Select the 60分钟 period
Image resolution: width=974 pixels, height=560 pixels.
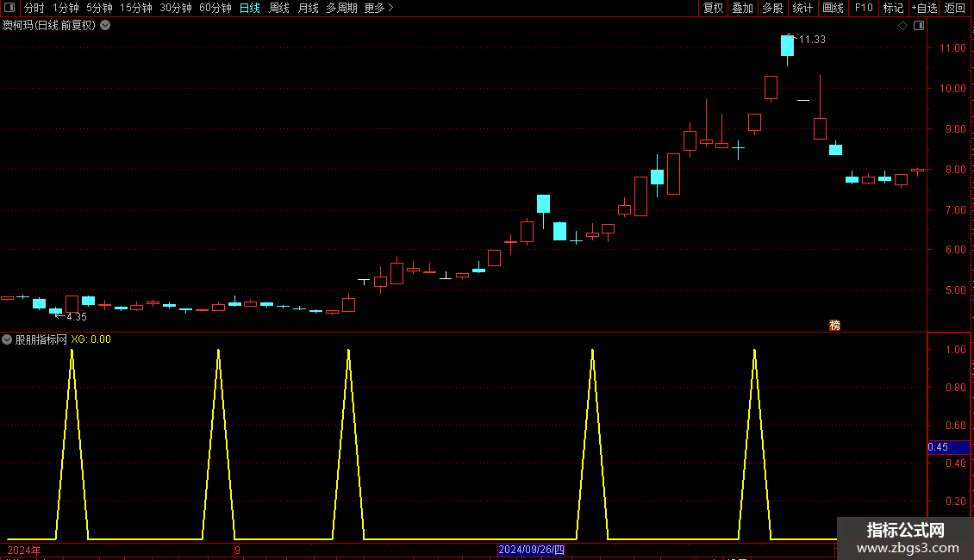(x=215, y=8)
